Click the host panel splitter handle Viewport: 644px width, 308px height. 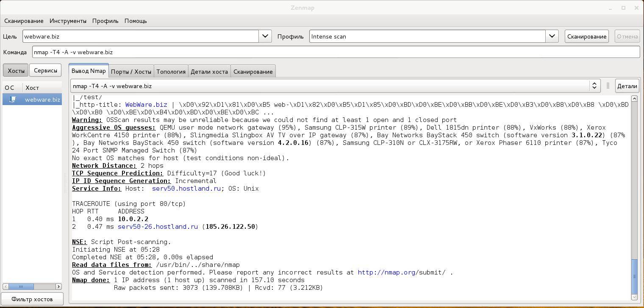point(65,183)
